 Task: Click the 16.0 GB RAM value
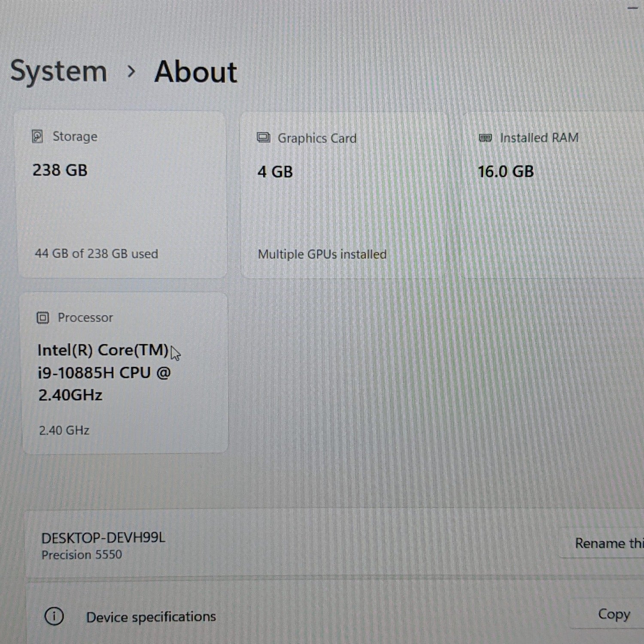(506, 171)
